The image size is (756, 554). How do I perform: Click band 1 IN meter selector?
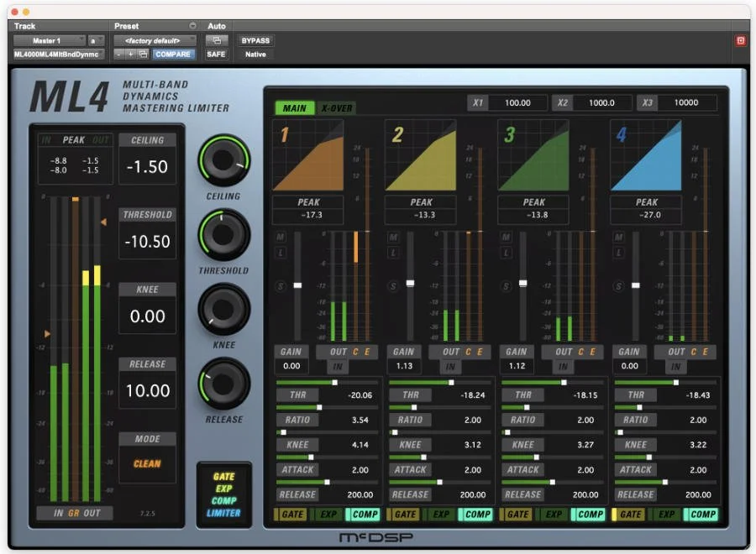(x=338, y=367)
